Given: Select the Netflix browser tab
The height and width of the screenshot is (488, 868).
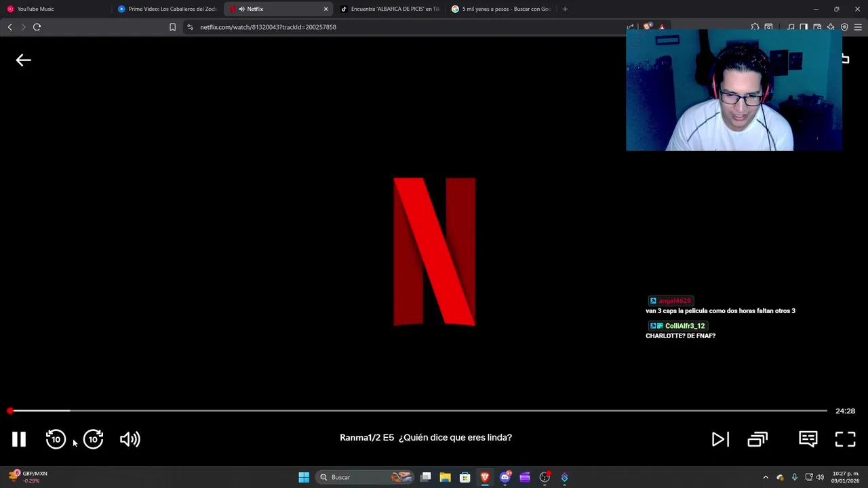Looking at the screenshot, I should tap(278, 9).
